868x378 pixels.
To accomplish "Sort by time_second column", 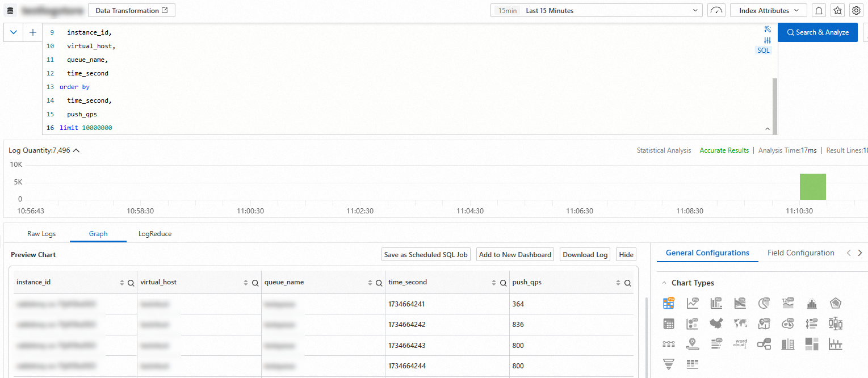I will coord(494,283).
